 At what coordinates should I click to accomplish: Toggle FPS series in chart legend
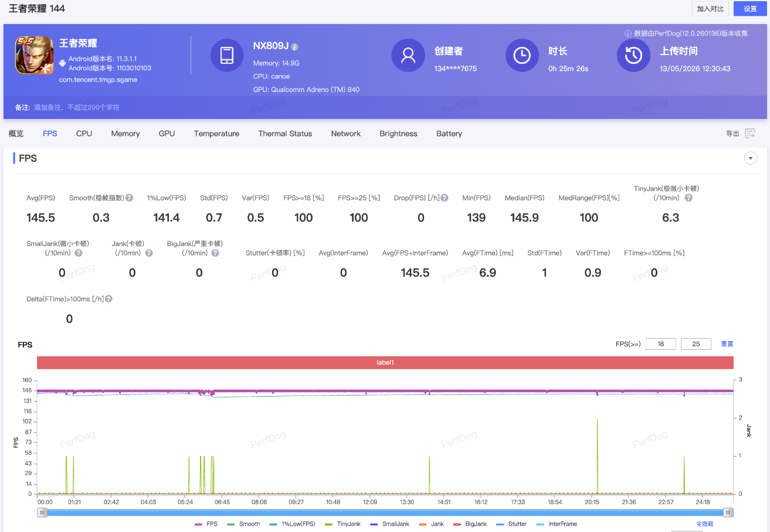coord(206,524)
